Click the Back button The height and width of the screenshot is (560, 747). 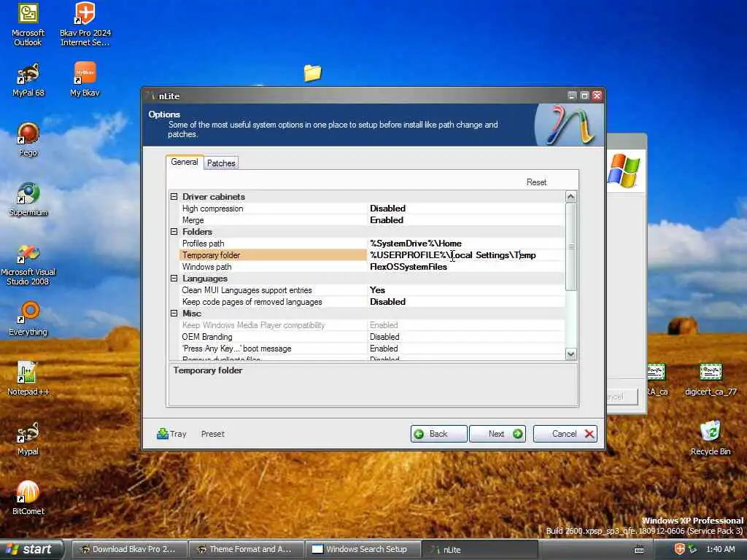(x=438, y=434)
